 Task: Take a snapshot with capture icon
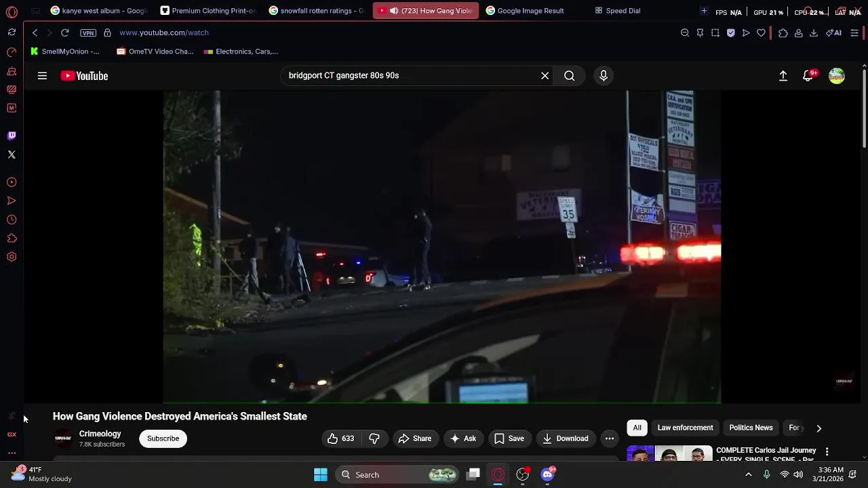pos(715,33)
